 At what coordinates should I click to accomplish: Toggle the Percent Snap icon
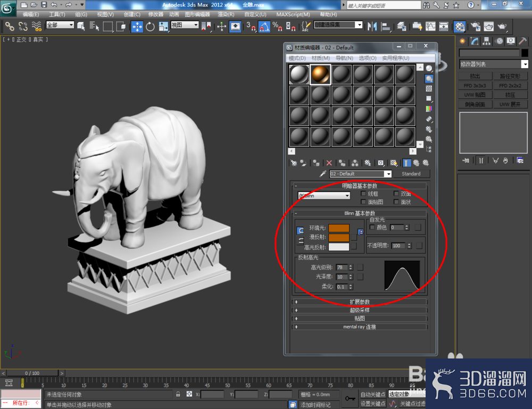click(x=277, y=27)
